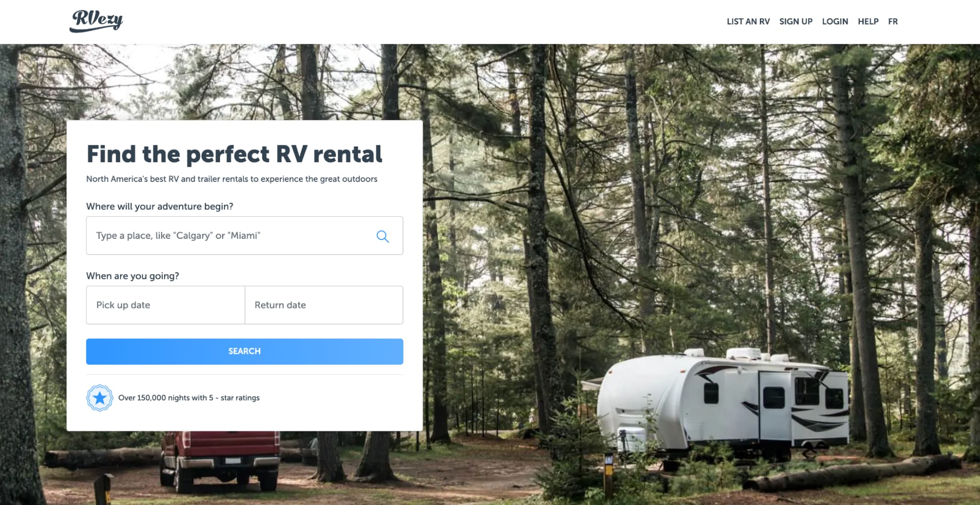Click the RVezy logo
The width and height of the screenshot is (980, 505).
pyautogui.click(x=96, y=21)
